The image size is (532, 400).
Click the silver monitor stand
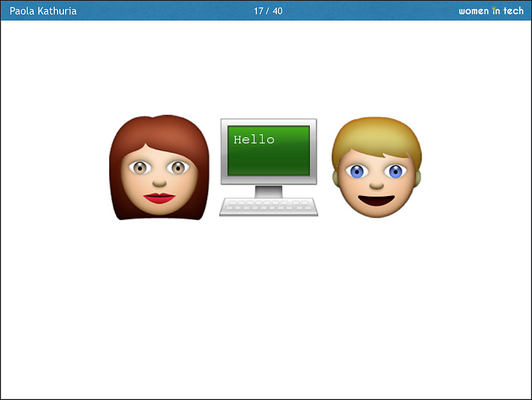(268, 191)
